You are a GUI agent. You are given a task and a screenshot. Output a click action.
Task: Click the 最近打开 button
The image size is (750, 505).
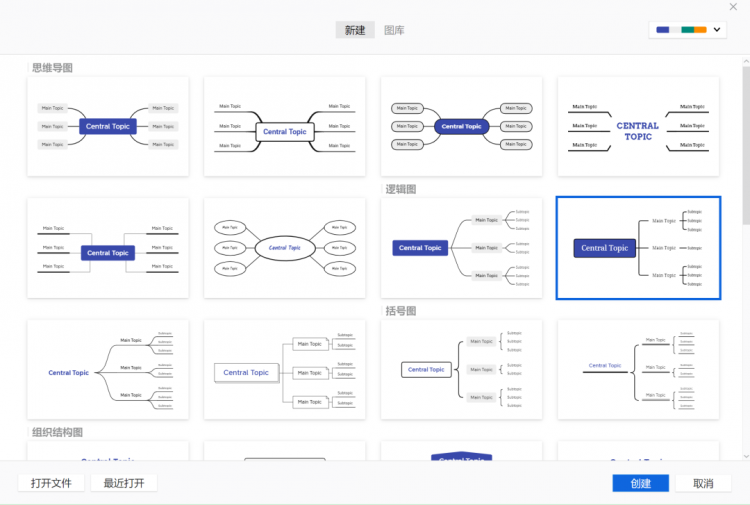point(124,483)
